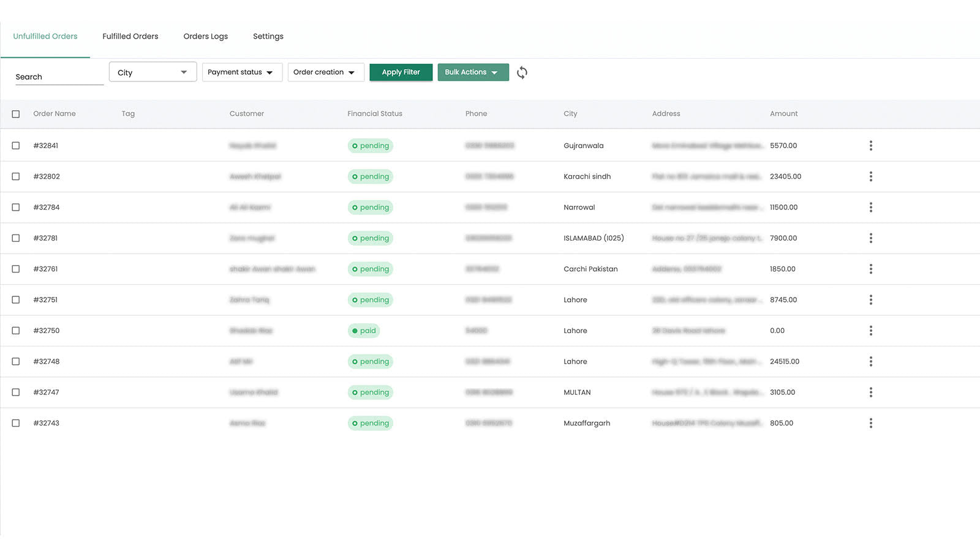980x551 pixels.
Task: Open the Payment status dropdown
Action: (241, 72)
